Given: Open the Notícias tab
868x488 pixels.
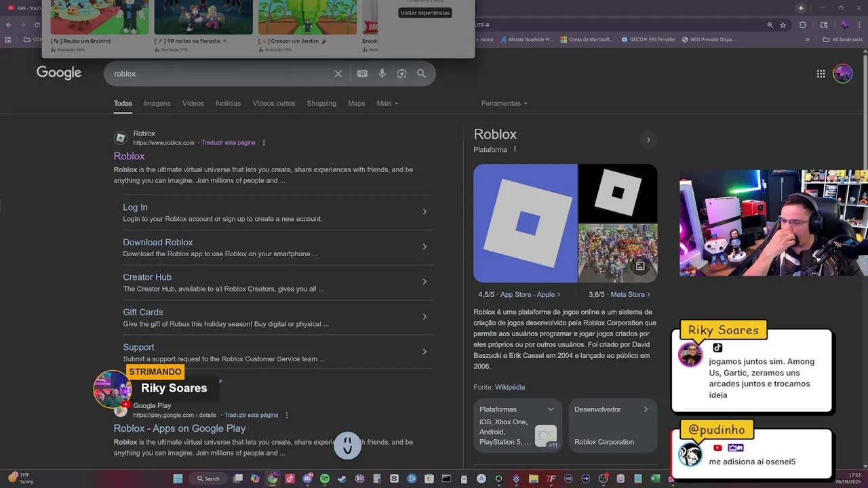Looking at the screenshot, I should pyautogui.click(x=228, y=104).
